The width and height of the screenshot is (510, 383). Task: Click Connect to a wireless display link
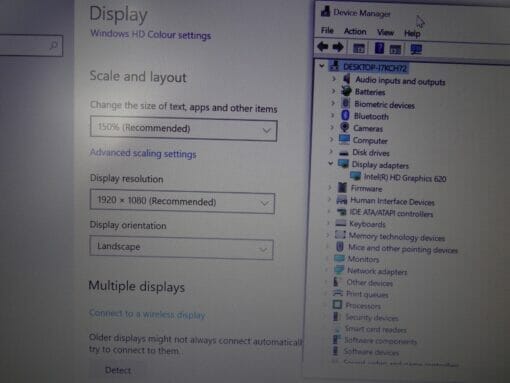tap(147, 314)
